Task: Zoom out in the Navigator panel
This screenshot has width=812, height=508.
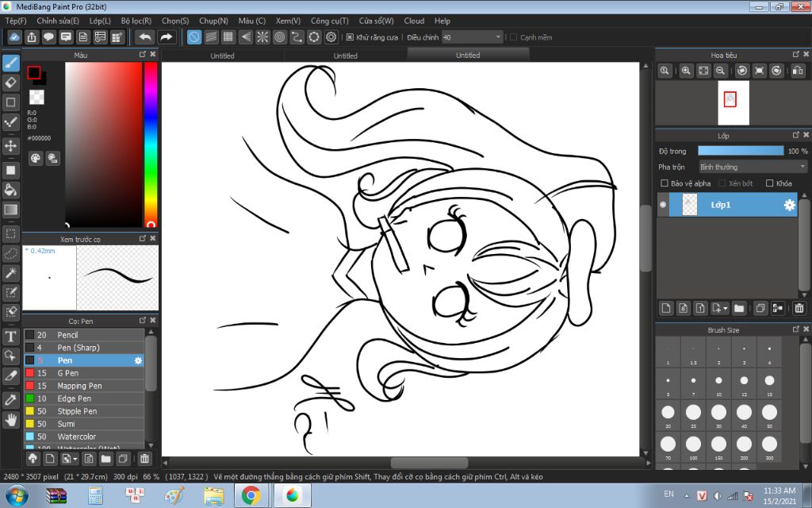Action: point(720,71)
